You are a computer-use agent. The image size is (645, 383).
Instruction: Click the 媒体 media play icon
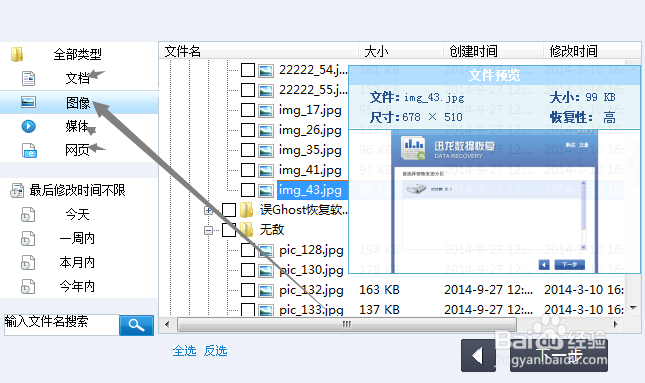point(28,126)
